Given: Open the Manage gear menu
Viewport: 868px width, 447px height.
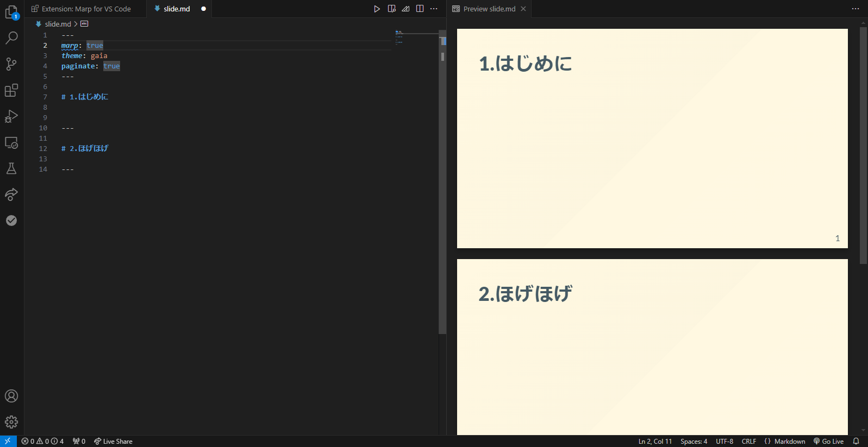Looking at the screenshot, I should (x=11, y=422).
